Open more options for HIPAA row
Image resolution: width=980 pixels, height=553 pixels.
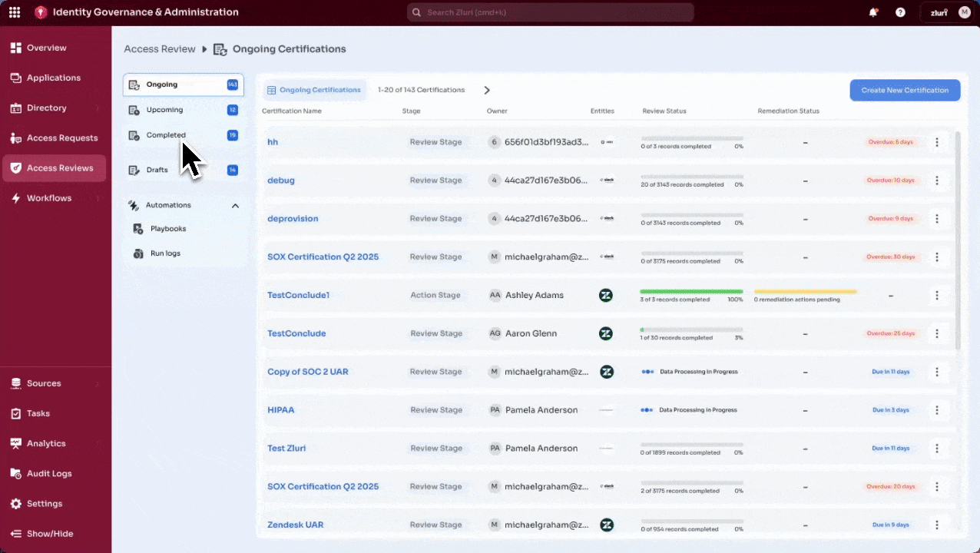(937, 410)
